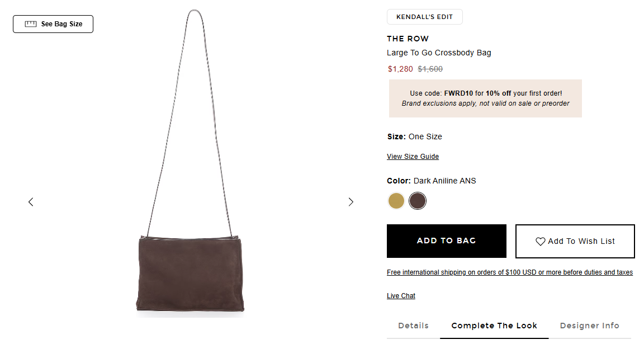Select the Complete The Look tab
Screen dimensions: 644x344
[494, 326]
